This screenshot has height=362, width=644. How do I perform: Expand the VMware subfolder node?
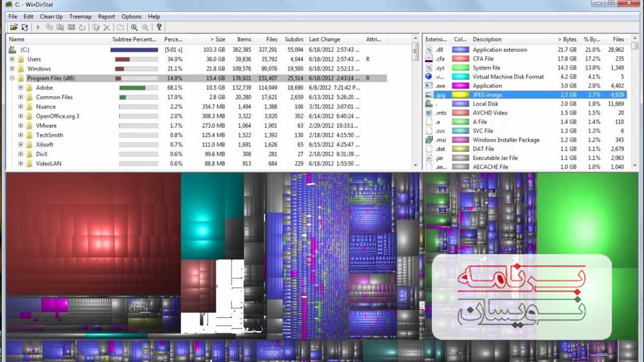(x=21, y=126)
